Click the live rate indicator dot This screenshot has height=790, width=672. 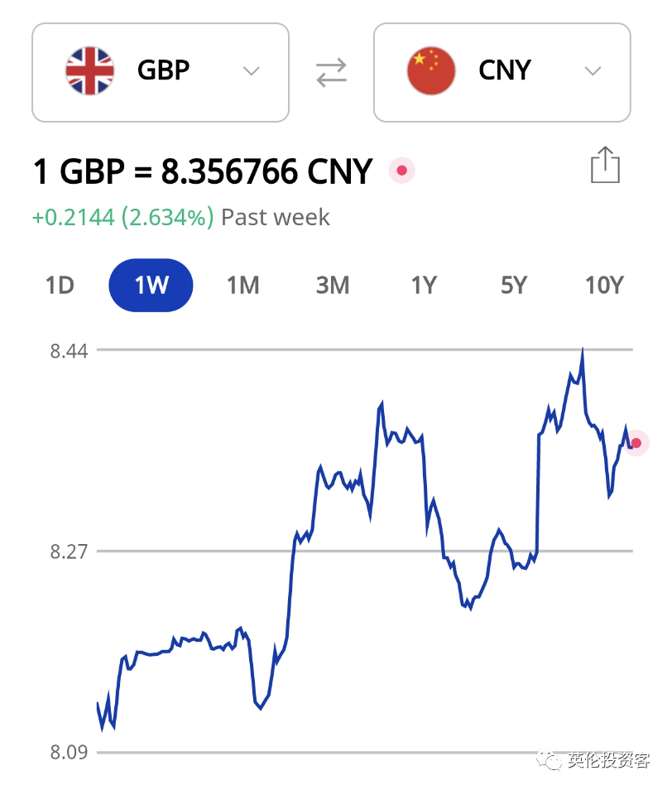401,171
